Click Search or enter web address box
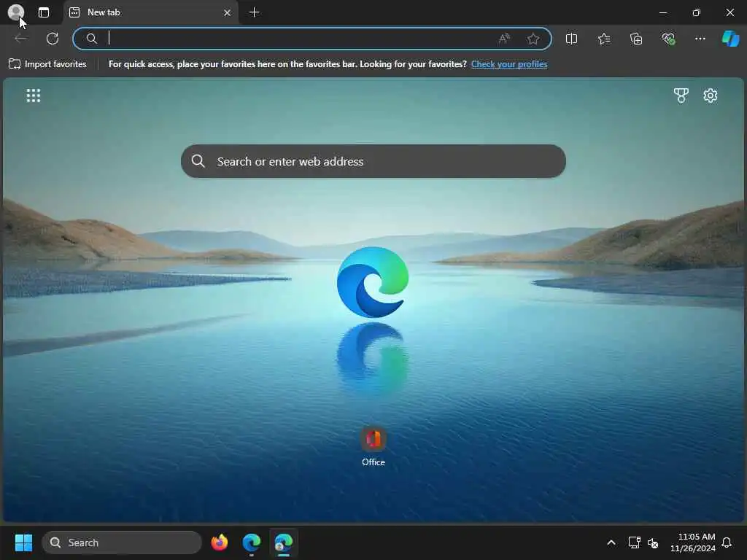Viewport: 747px width, 560px height. pyautogui.click(x=373, y=161)
